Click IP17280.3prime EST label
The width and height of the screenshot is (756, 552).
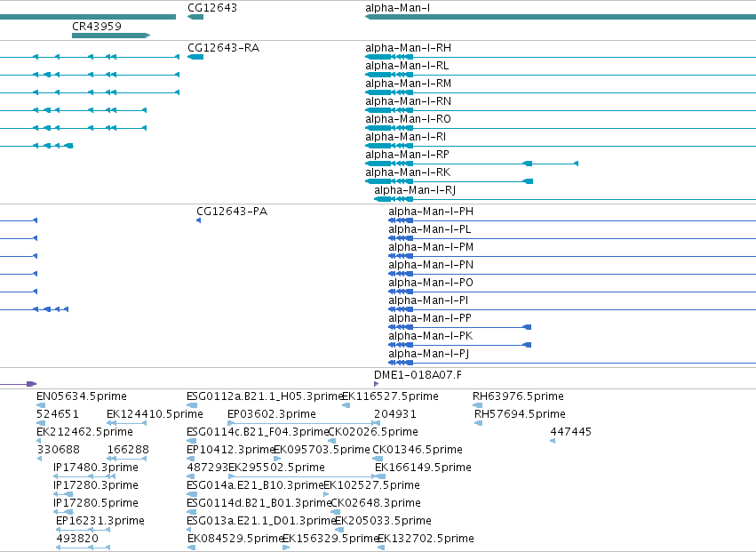(96, 485)
